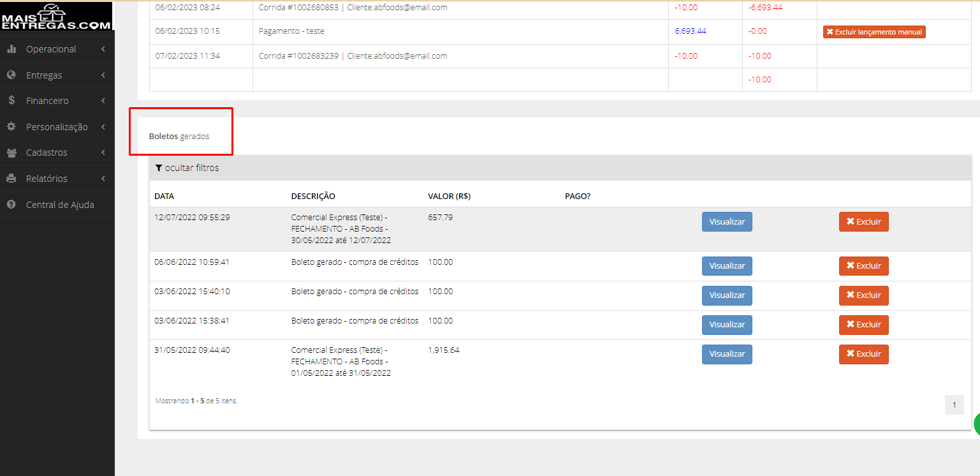Expand the Operacional menu chevron
Viewport: 980px width, 476px height.
pyautogui.click(x=103, y=49)
